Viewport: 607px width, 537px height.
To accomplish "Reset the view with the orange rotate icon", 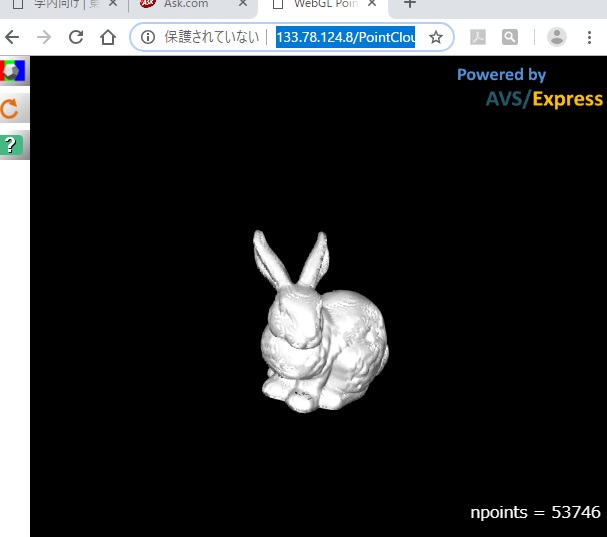I will (x=10, y=108).
